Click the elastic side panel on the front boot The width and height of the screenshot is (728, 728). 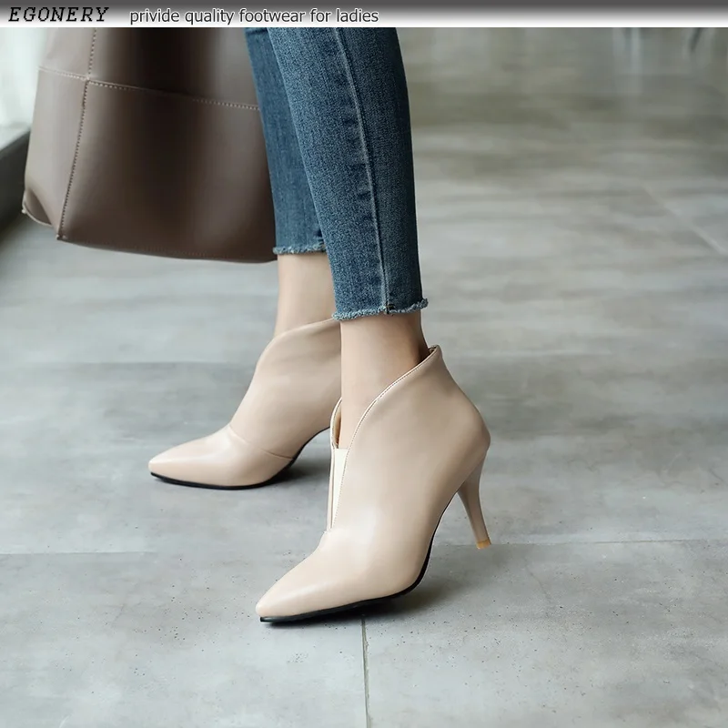click(333, 469)
